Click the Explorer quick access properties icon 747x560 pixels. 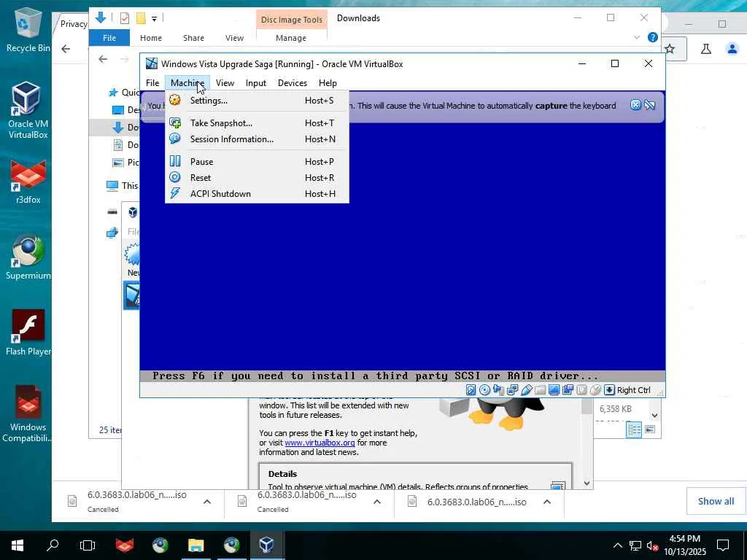click(x=125, y=18)
